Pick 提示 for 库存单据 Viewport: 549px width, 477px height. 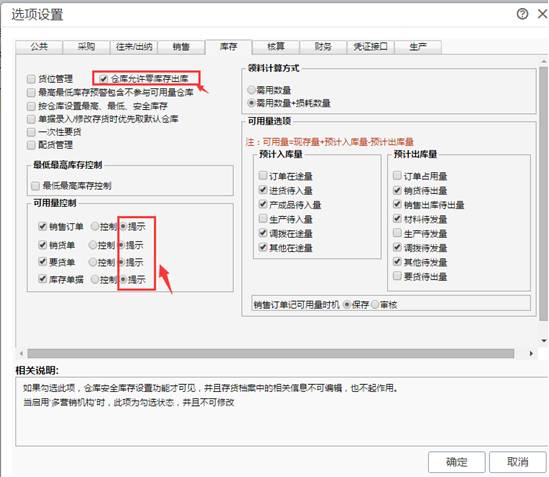point(123,279)
